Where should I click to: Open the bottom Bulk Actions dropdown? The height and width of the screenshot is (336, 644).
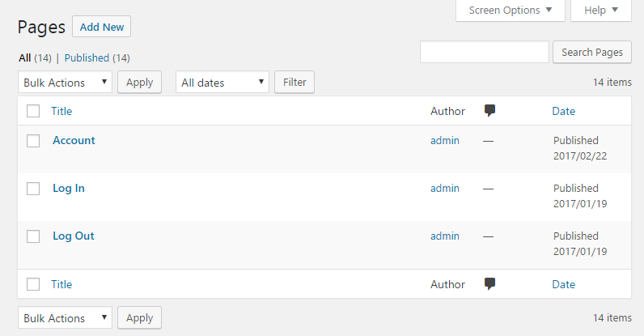(x=65, y=317)
